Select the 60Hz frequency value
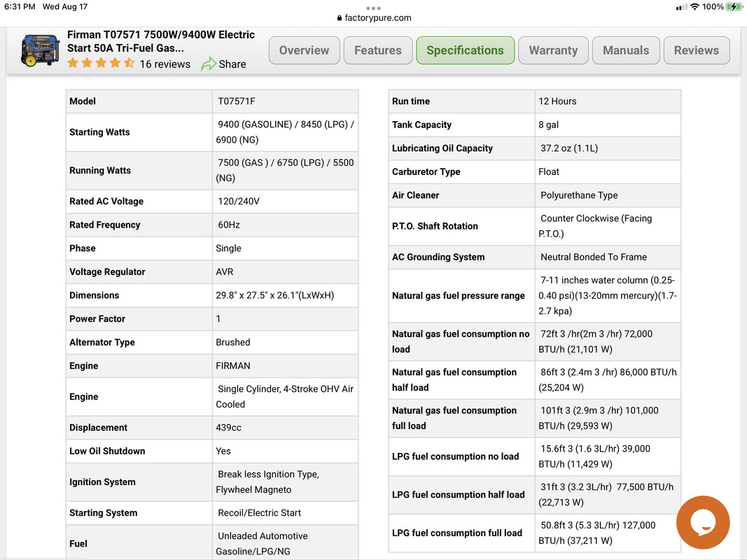747x560 pixels. (x=229, y=225)
